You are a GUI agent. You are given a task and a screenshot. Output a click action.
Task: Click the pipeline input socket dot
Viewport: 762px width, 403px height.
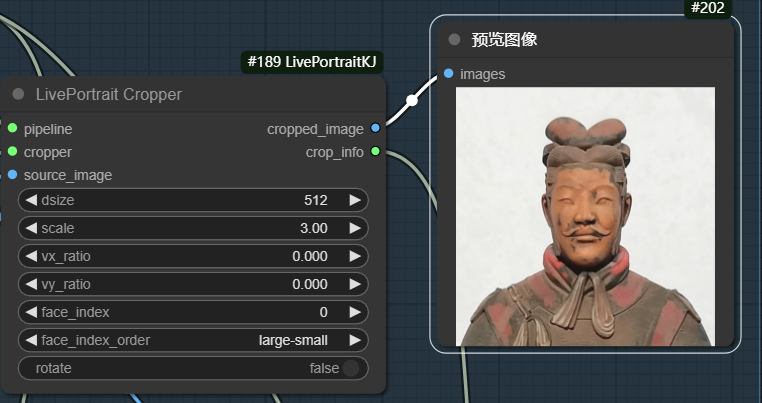[x=12, y=129]
